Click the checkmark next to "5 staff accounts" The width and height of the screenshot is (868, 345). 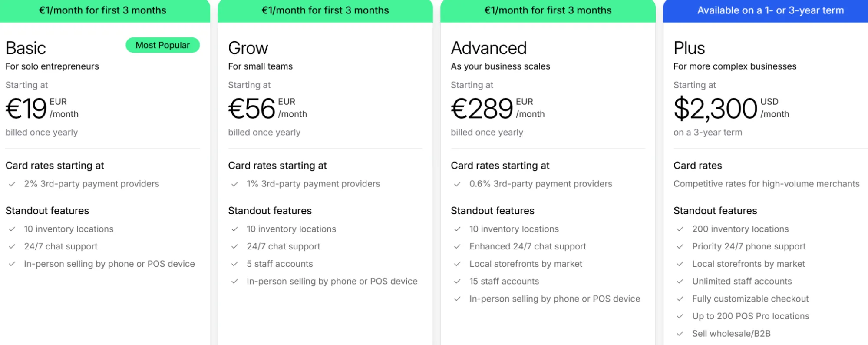pyautogui.click(x=234, y=264)
